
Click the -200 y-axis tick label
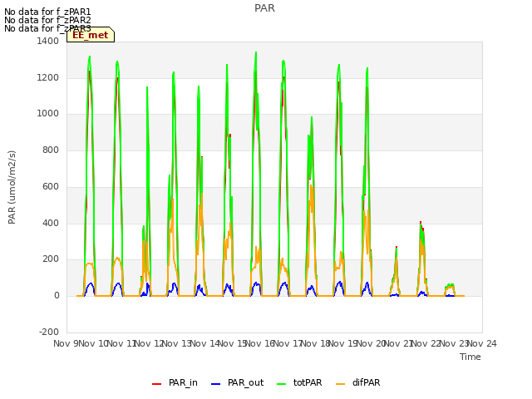point(49,332)
